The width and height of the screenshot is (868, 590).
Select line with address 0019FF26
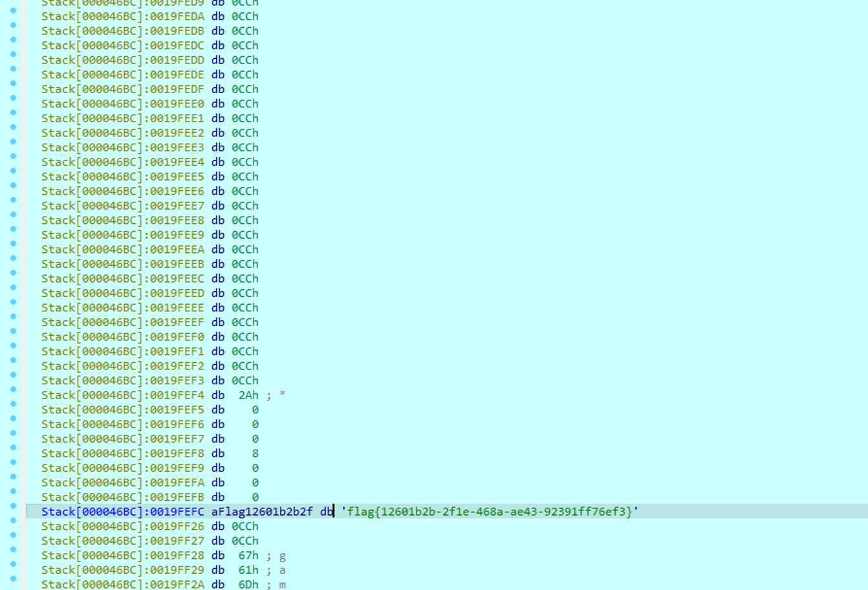tap(150, 527)
